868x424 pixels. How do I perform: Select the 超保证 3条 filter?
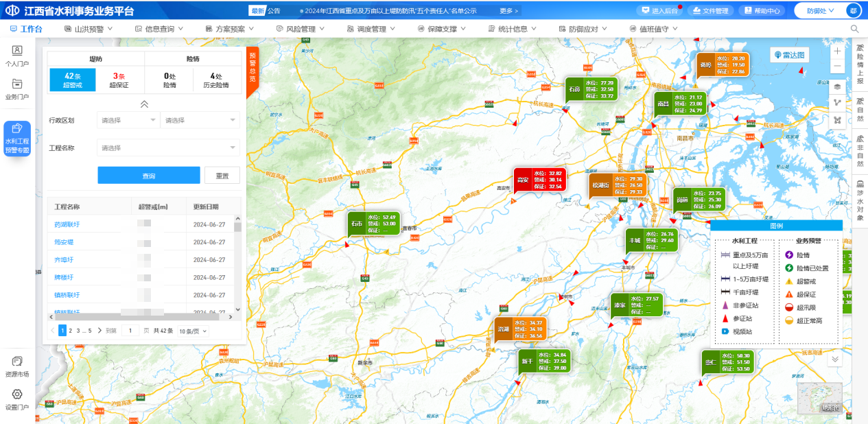tap(119, 80)
